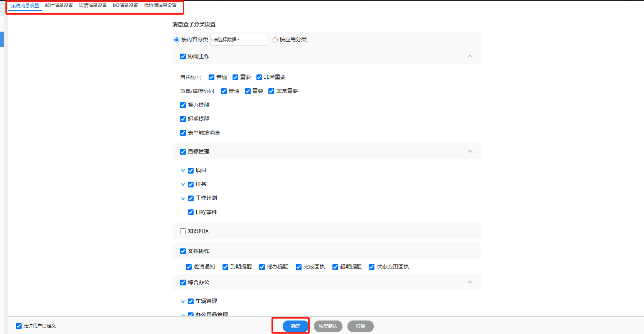Select the 按内容分类 radio option
This screenshot has height=334, width=644.
177,40
